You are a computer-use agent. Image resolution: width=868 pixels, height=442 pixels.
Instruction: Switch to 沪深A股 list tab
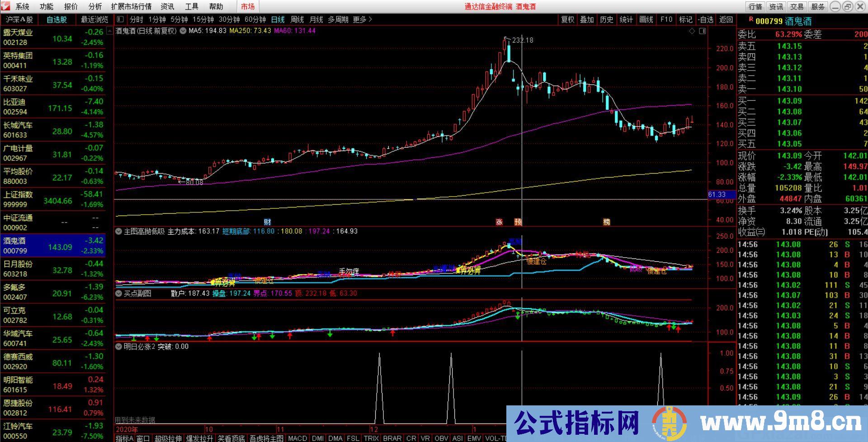point(19,19)
